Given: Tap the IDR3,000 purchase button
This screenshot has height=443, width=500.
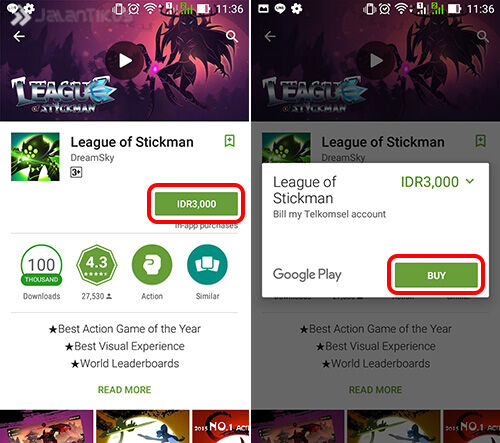Looking at the screenshot, I should pos(196,204).
